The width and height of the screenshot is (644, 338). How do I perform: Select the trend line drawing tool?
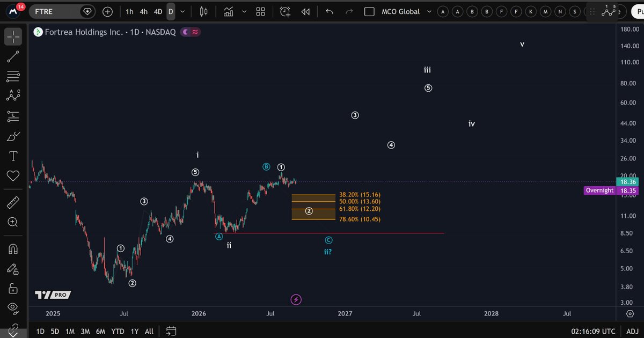pos(13,56)
